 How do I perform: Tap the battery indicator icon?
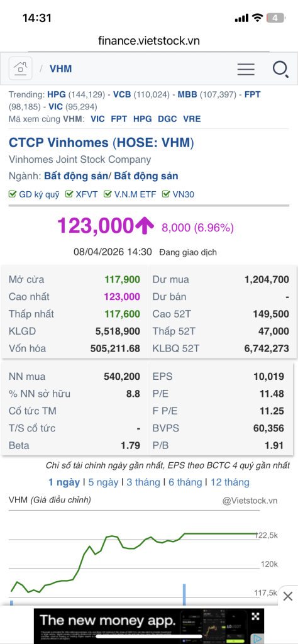click(x=275, y=18)
